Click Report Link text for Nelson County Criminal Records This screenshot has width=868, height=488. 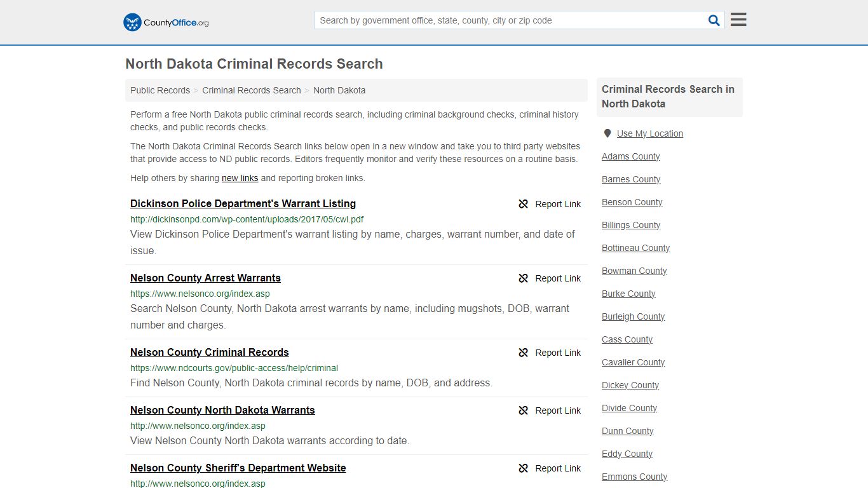coord(558,353)
